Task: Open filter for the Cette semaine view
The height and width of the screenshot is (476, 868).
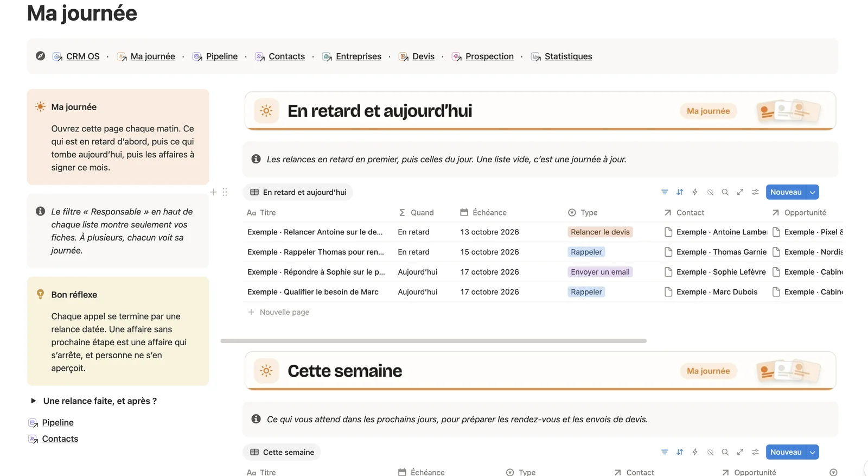Action: (x=665, y=452)
